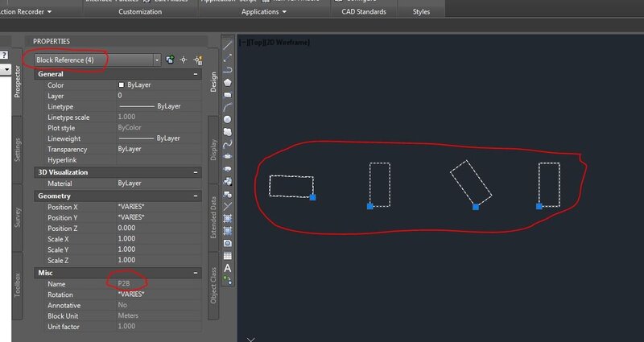Select the Line draw tool

[x=228, y=43]
